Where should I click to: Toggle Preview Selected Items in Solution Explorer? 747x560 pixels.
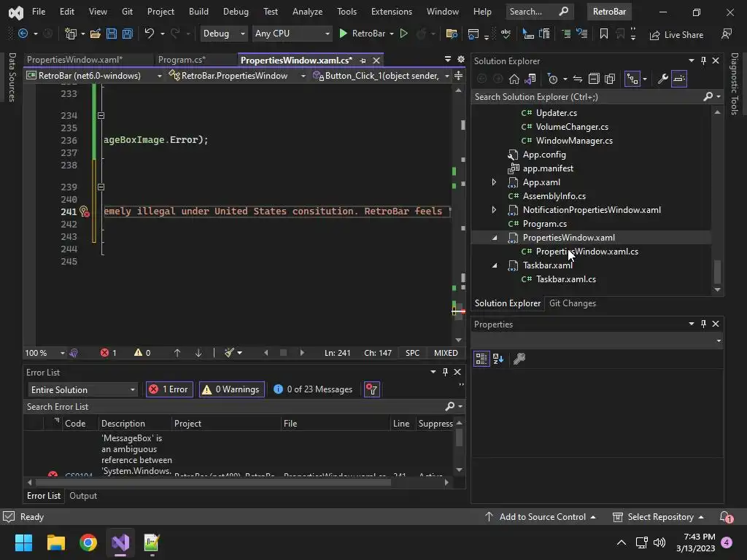(x=679, y=79)
